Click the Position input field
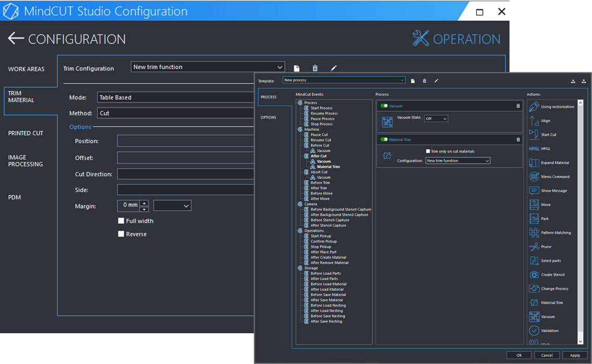This screenshot has height=364, width=592. [185, 141]
